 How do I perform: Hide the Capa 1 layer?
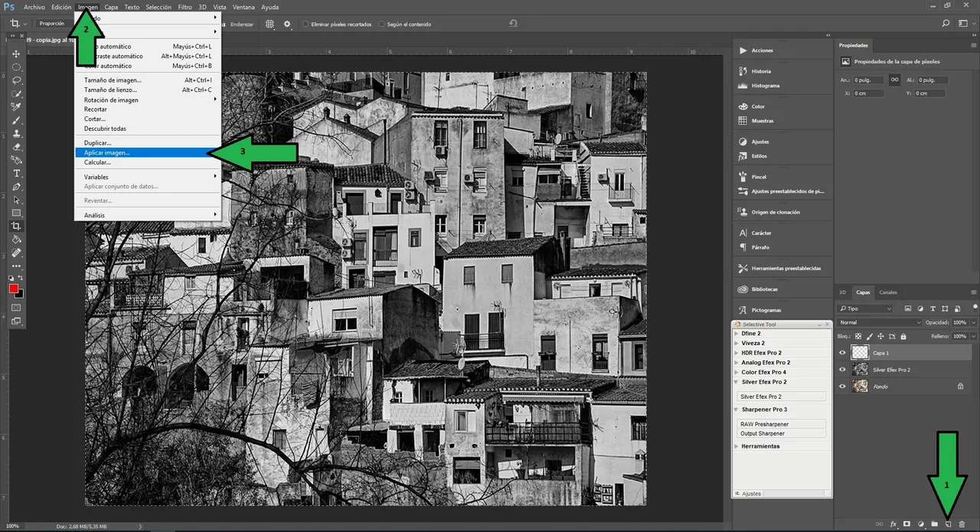pos(843,353)
